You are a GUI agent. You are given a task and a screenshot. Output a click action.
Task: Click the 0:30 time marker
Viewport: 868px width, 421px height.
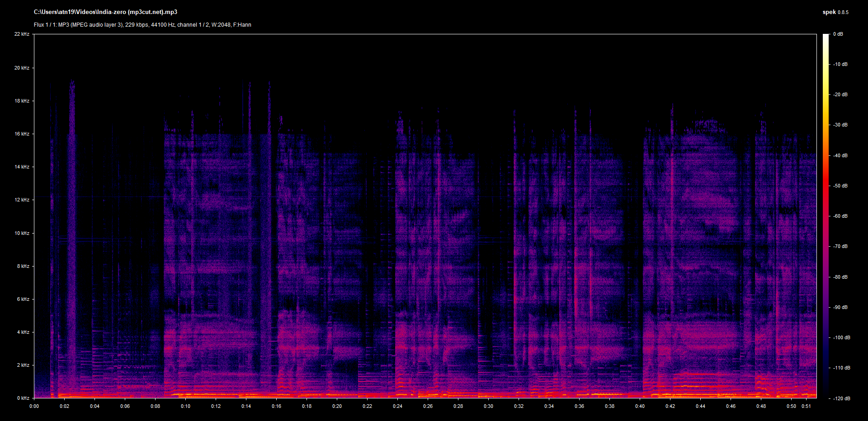(x=489, y=406)
